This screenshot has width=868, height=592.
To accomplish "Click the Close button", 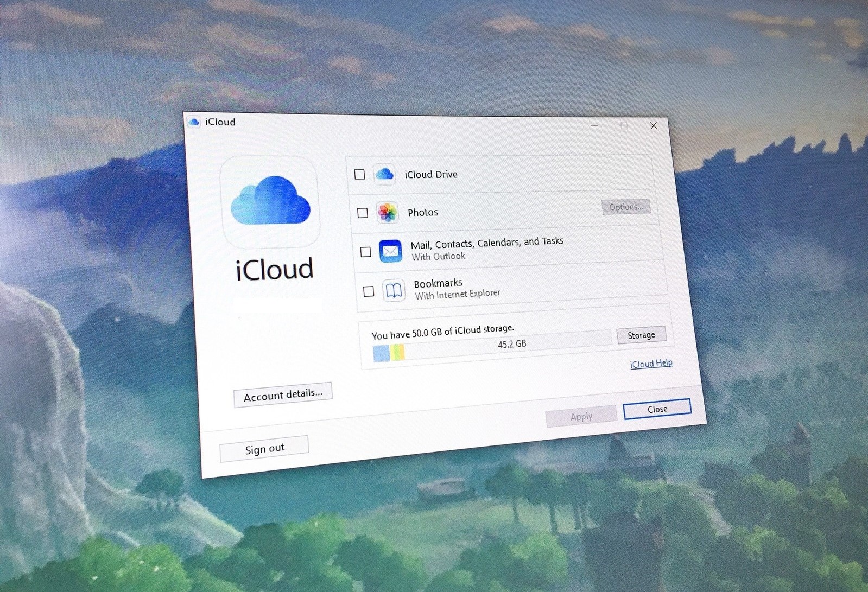I will (x=657, y=409).
